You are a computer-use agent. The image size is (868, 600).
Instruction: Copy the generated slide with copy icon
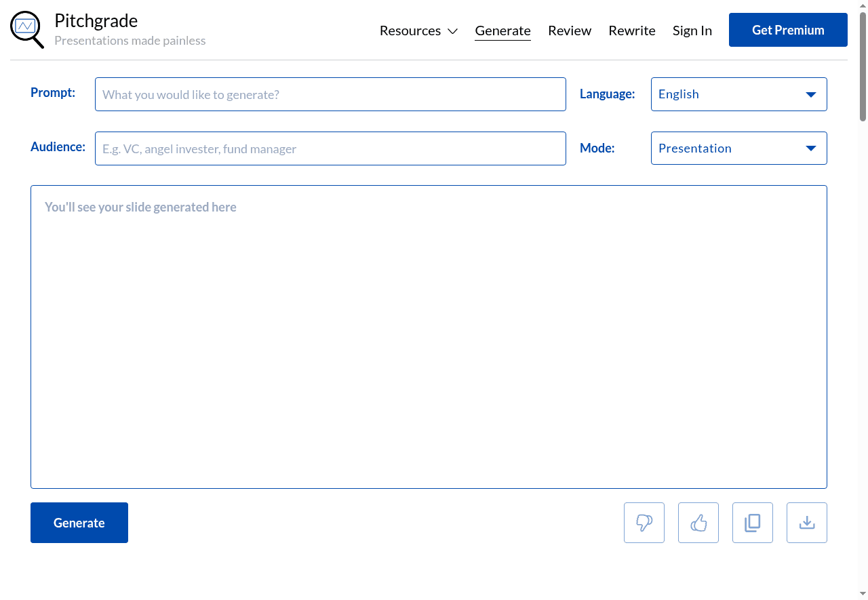pyautogui.click(x=753, y=523)
